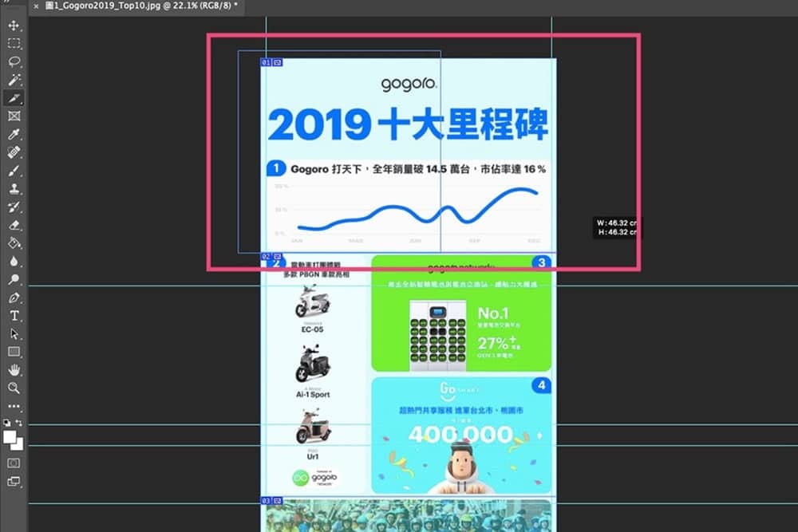This screenshot has height=532, width=798.
Task: Select the Eyedropper tool
Action: point(14,134)
